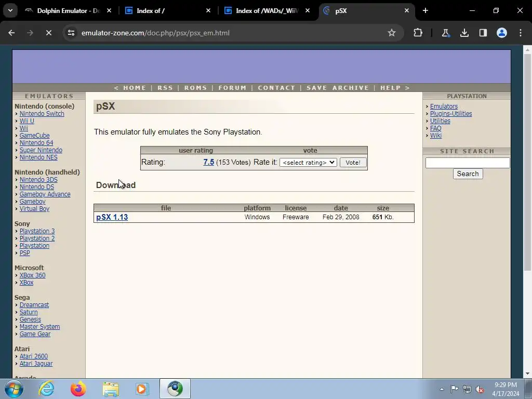532x399 pixels.
Task: Open the CONTACT site menu item
Action: pos(276,88)
